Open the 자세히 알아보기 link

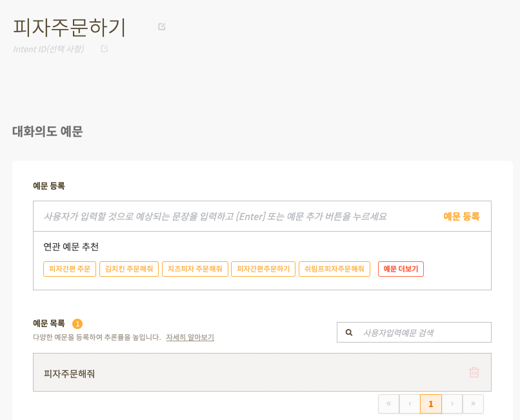click(190, 337)
